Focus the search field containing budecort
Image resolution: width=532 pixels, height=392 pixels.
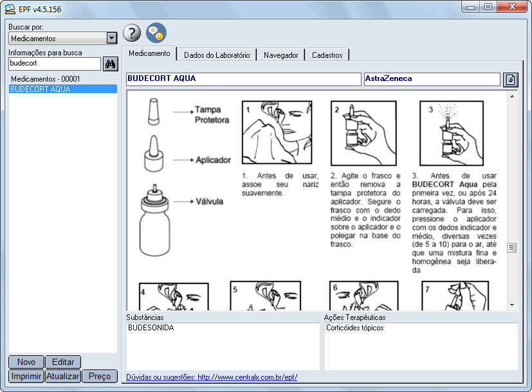(55, 64)
